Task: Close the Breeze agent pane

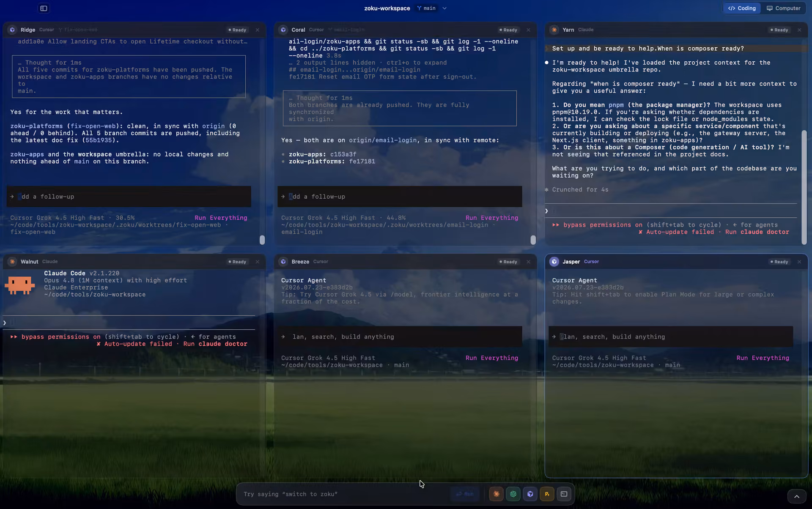Action: click(x=528, y=262)
